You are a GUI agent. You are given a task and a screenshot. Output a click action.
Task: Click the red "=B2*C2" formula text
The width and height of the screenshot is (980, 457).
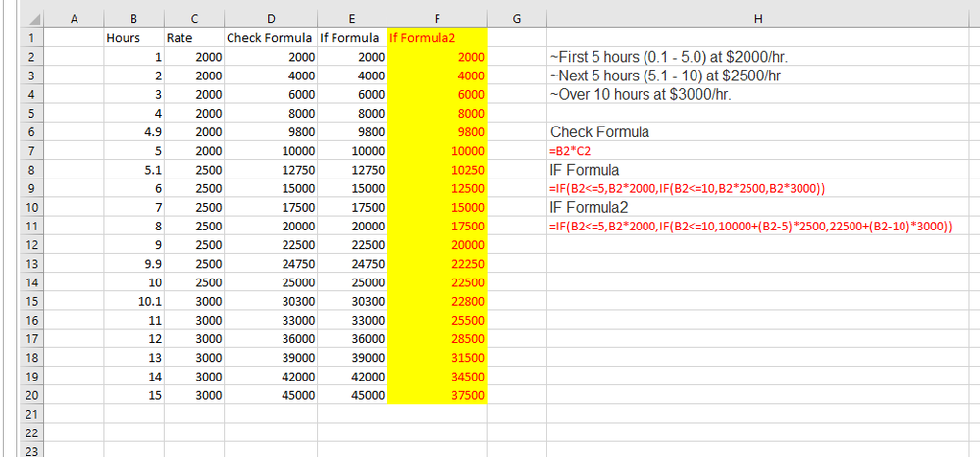569,151
